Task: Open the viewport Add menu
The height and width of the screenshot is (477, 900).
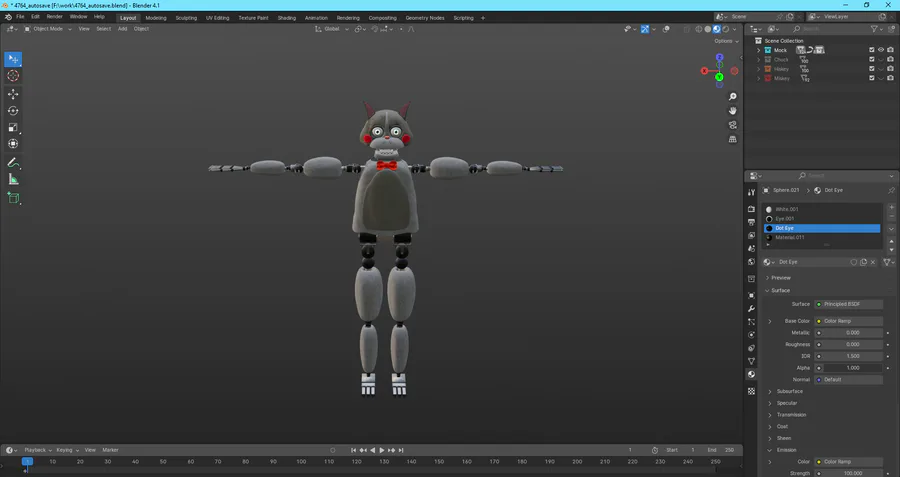Action: [122, 29]
